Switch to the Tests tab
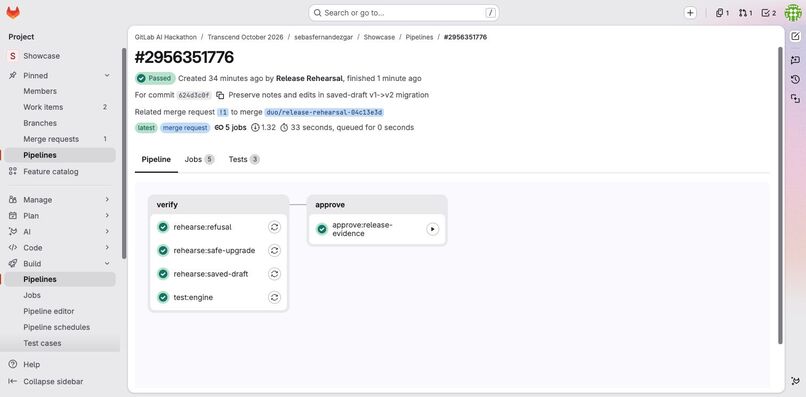The height and width of the screenshot is (397, 806). (x=244, y=159)
